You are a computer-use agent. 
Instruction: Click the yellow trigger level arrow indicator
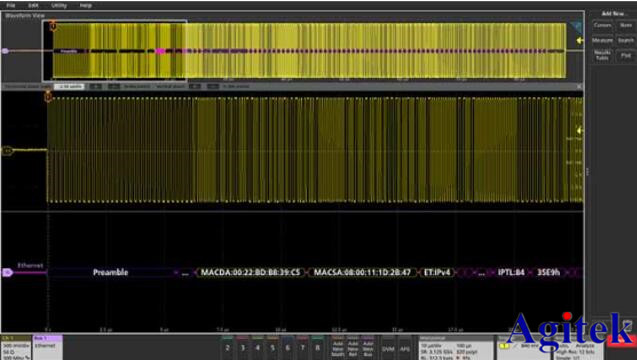(x=580, y=130)
